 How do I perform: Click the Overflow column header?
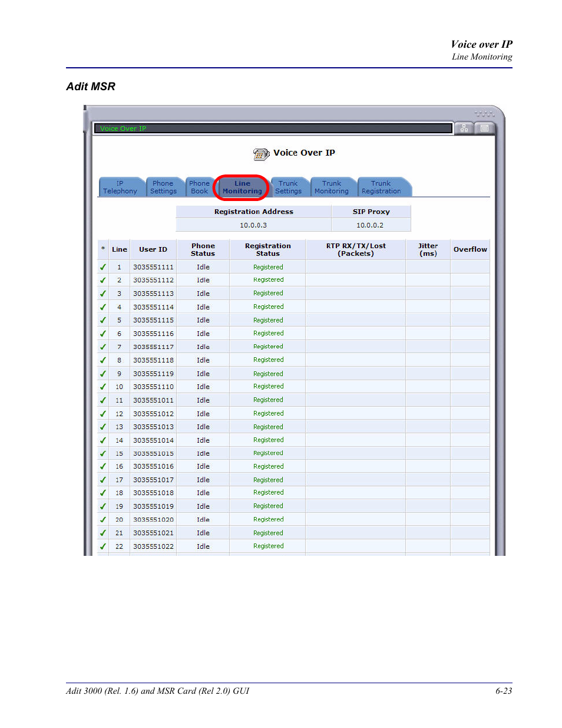click(470, 249)
